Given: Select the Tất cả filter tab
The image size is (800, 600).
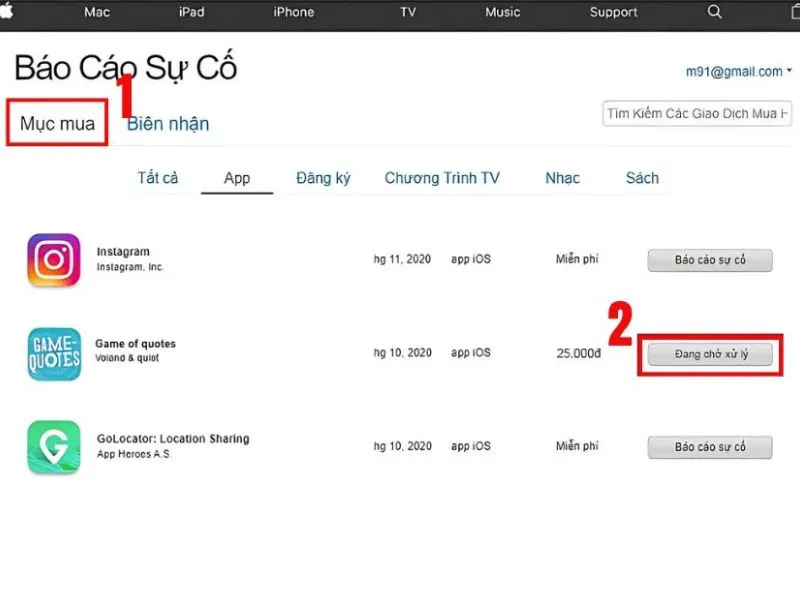Looking at the screenshot, I should click(158, 178).
